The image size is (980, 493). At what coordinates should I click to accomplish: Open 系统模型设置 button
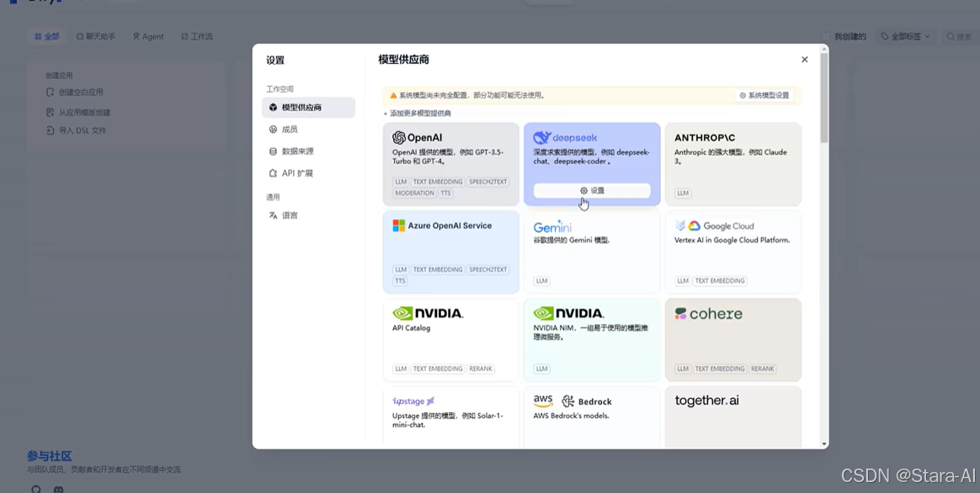tap(764, 96)
